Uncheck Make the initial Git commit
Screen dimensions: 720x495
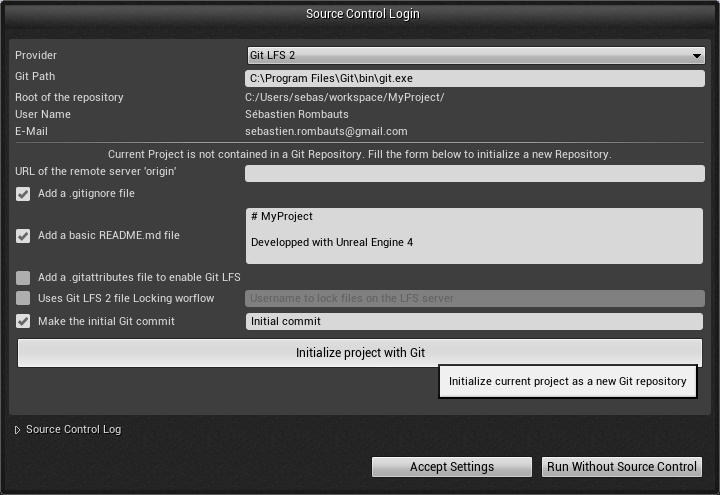23,321
